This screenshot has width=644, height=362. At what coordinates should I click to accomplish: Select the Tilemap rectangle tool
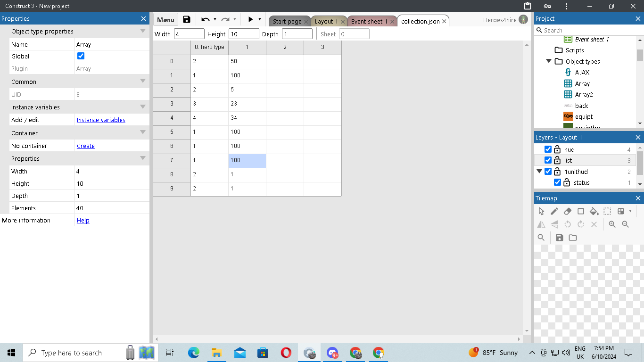pos(581,211)
